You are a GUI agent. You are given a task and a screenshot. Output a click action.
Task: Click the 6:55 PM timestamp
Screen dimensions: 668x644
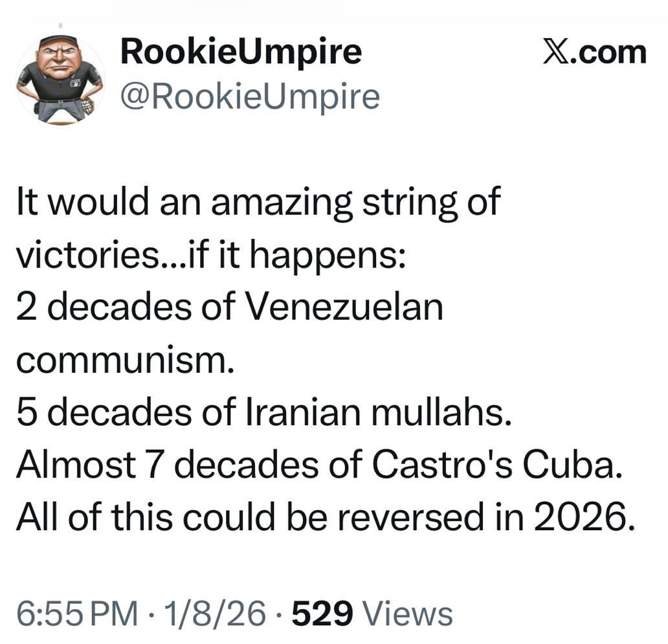coord(76,613)
